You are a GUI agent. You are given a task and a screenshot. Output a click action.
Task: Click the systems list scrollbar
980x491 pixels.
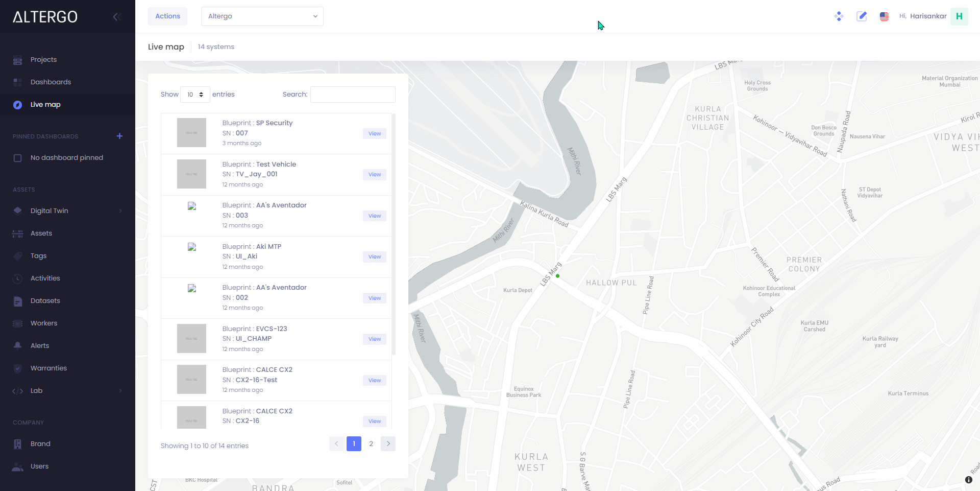[394, 235]
